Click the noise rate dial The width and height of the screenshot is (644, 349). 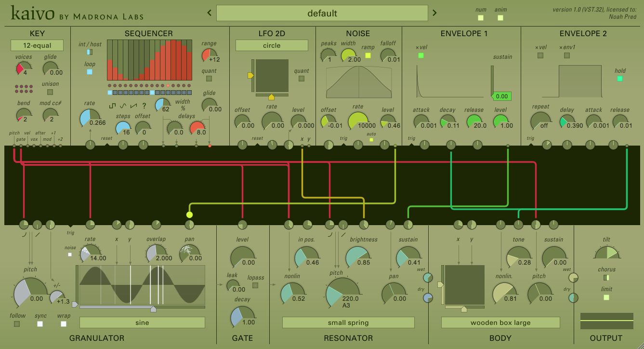(358, 122)
